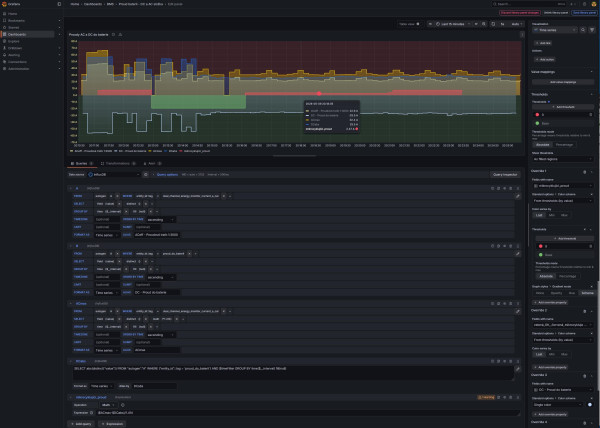Open Explore in the sidebar
Image resolution: width=600 pixels, height=428 pixels.
[x=13, y=41]
